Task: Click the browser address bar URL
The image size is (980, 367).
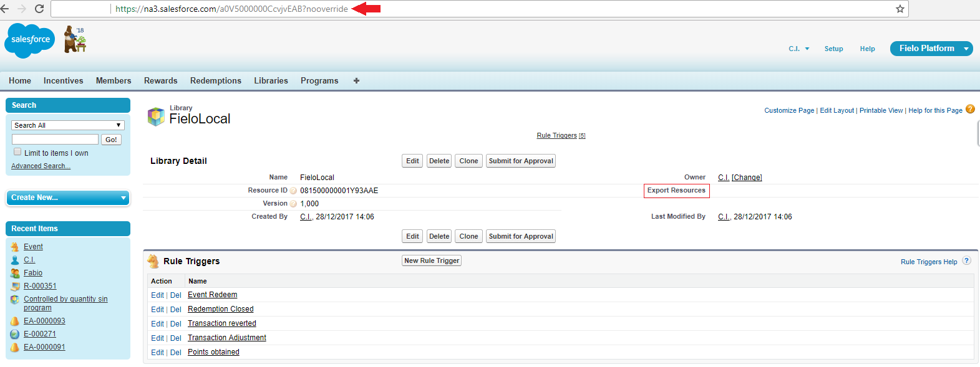Action: click(231, 9)
